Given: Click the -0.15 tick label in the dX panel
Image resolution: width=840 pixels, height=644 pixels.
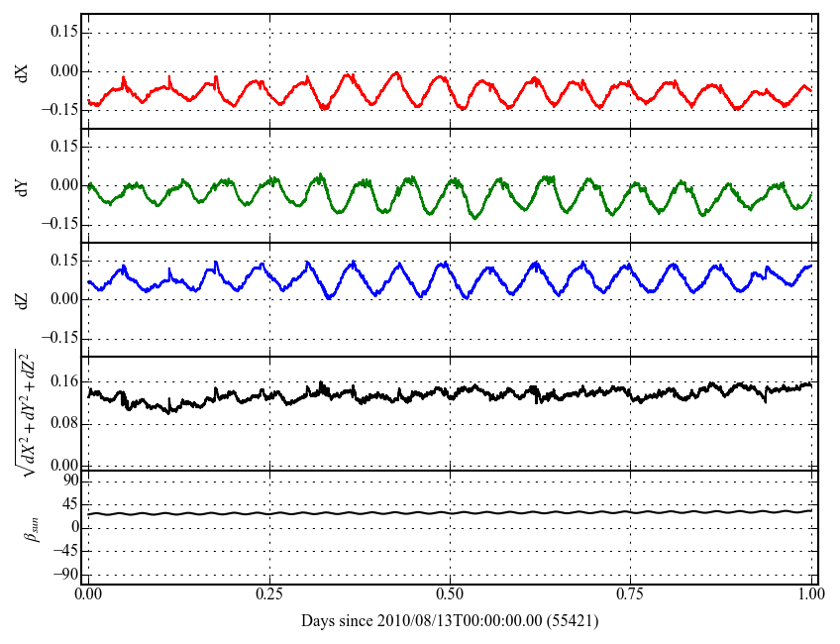Looking at the screenshot, I should click(58, 110).
